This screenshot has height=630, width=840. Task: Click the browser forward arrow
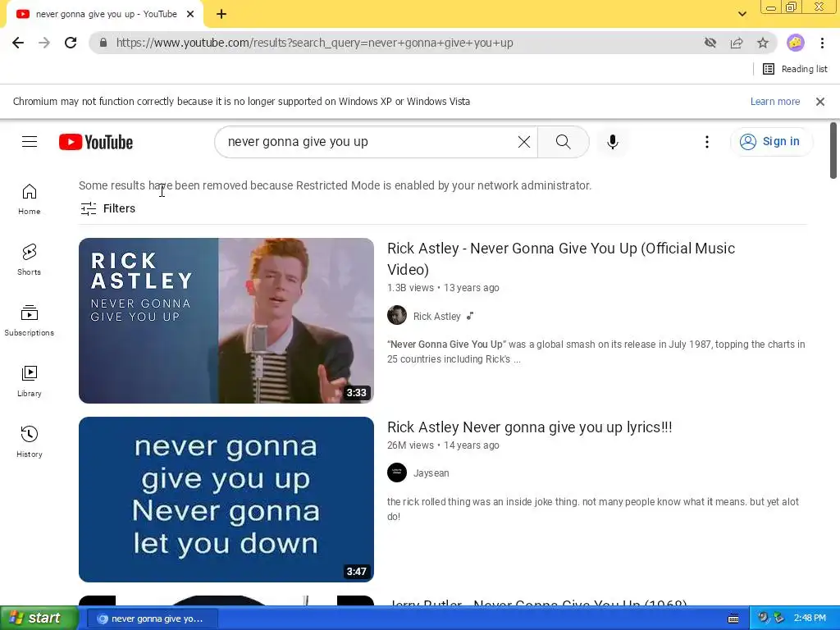pos(44,43)
